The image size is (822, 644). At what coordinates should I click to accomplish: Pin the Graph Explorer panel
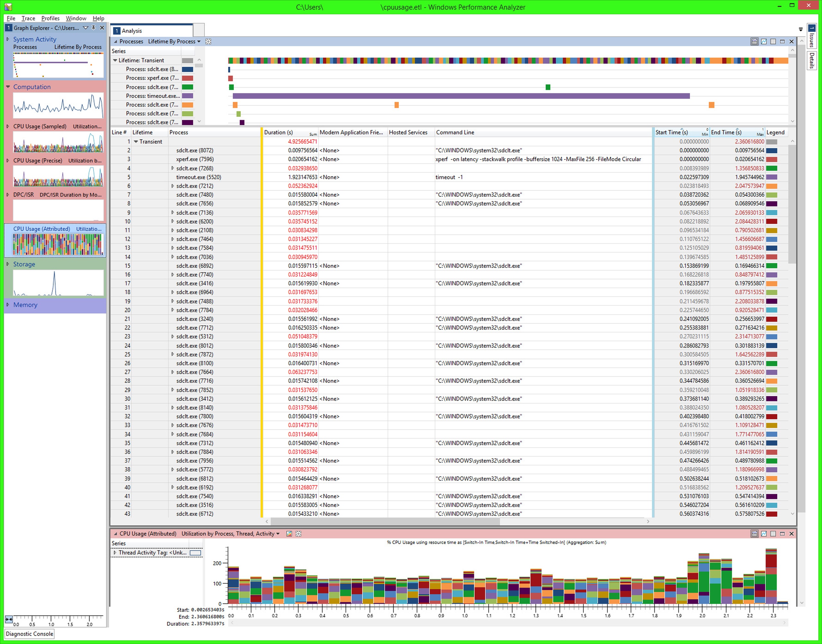[x=93, y=28]
